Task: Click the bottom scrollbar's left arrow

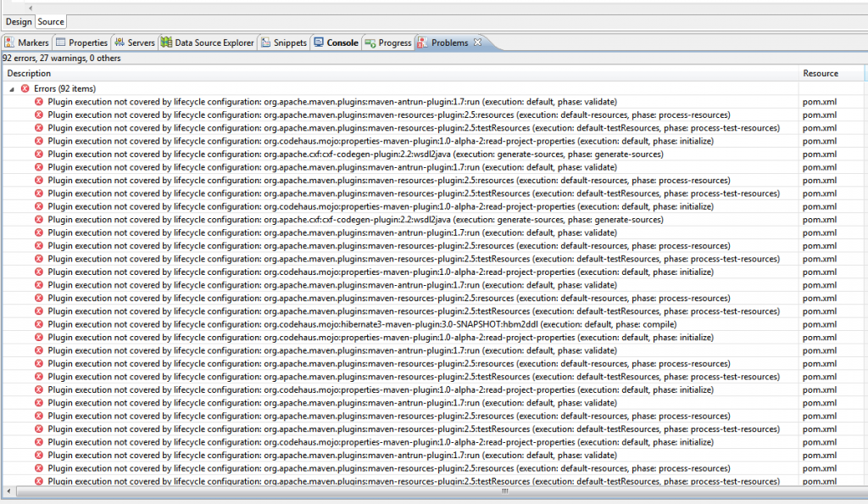Action: pos(8,491)
